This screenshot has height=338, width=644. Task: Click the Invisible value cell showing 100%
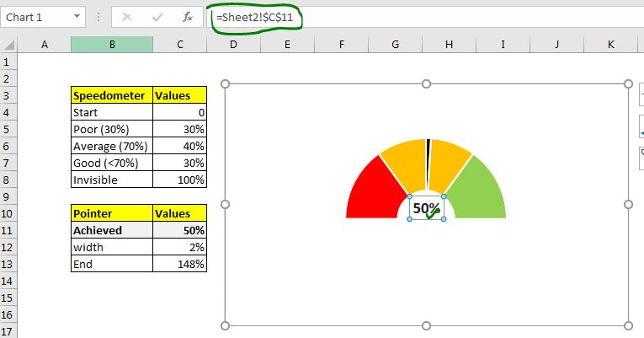click(x=179, y=180)
